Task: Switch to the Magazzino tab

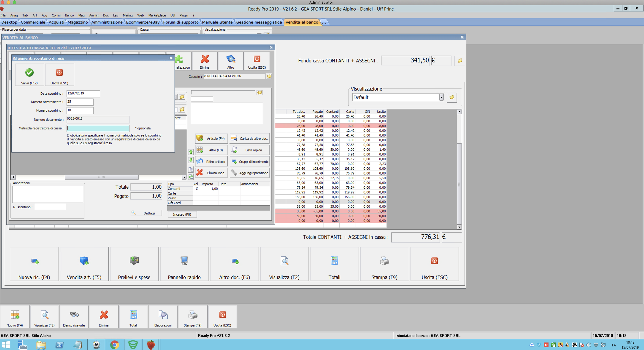Action: point(77,22)
